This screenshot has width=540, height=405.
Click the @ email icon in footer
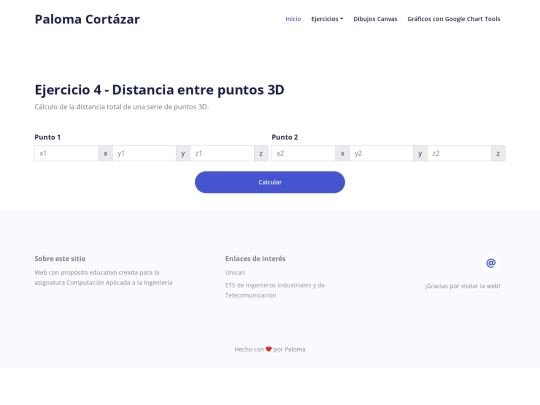tap(491, 263)
